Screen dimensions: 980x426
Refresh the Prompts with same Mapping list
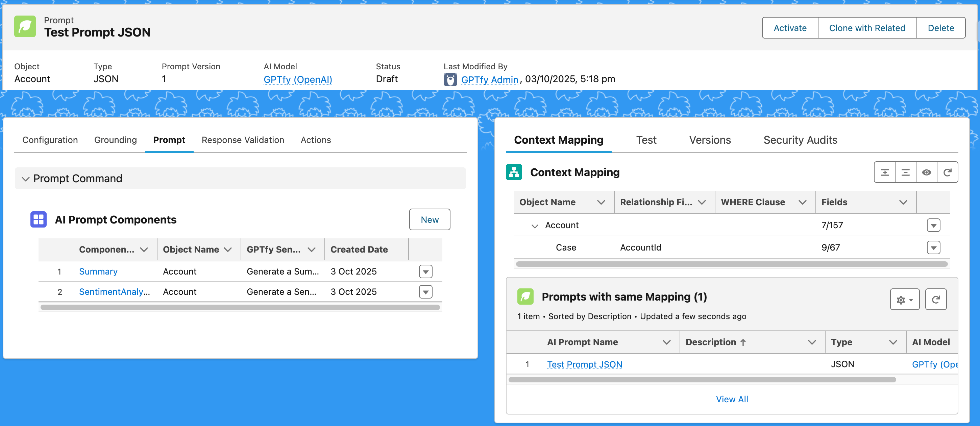935,300
